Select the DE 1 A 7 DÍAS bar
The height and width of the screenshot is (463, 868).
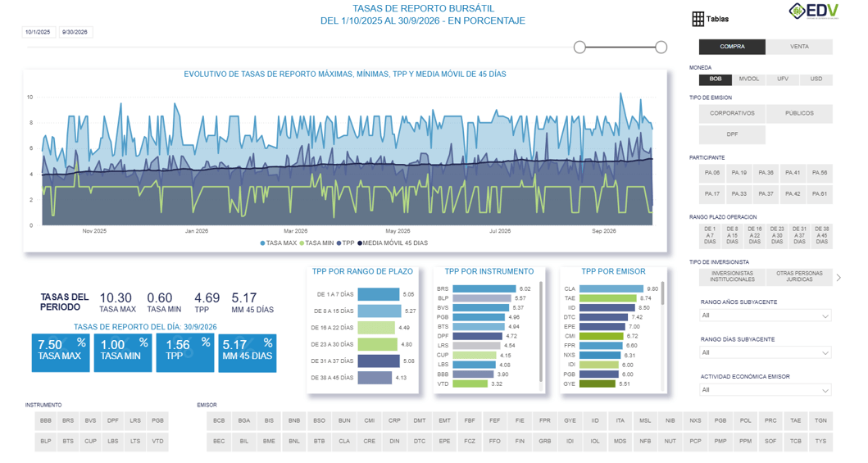[x=379, y=294]
